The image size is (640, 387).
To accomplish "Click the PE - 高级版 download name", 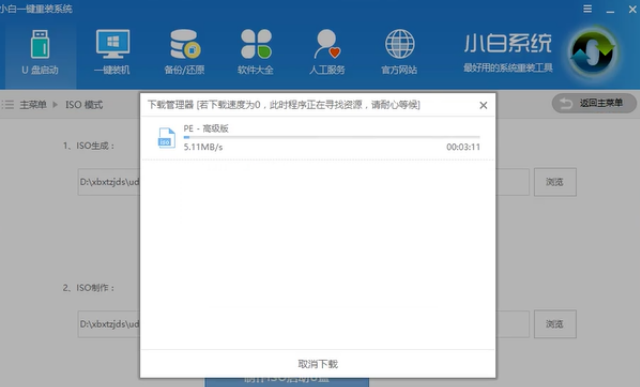I will point(206,129).
